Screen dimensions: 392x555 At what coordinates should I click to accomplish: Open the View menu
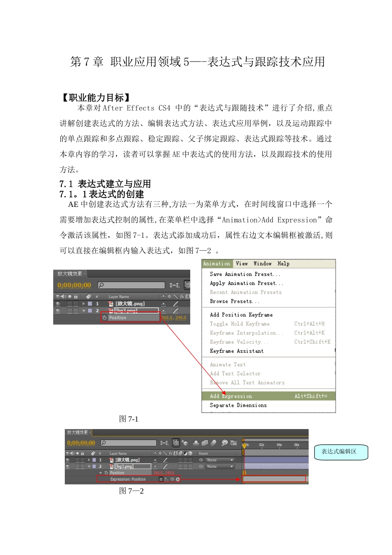coord(242,263)
